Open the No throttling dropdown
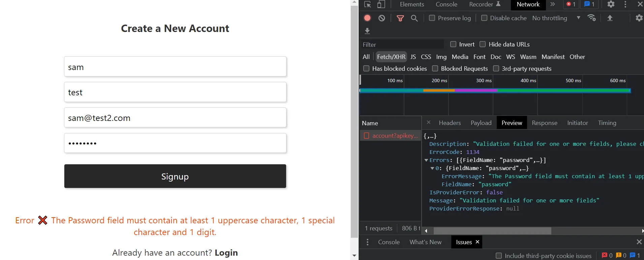The image size is (644, 260). tap(556, 18)
